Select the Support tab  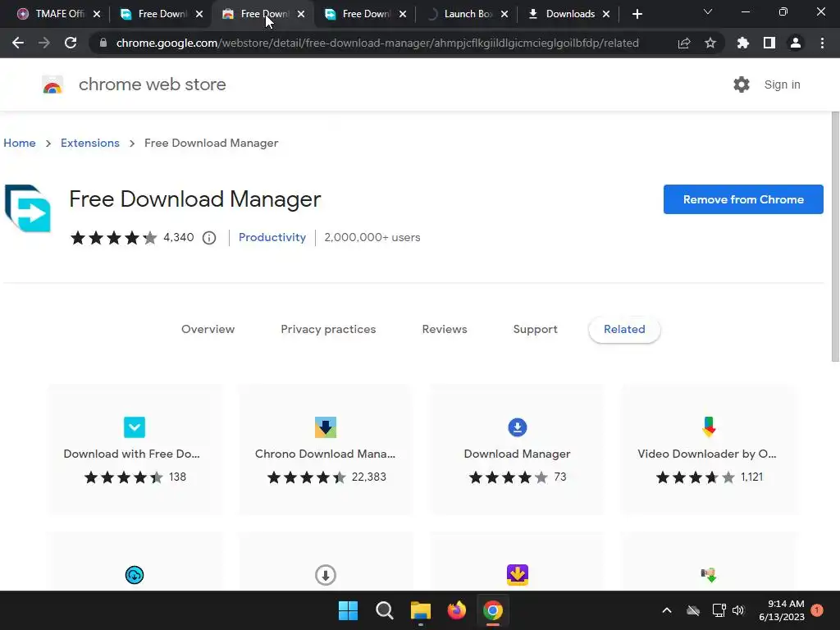point(535,330)
